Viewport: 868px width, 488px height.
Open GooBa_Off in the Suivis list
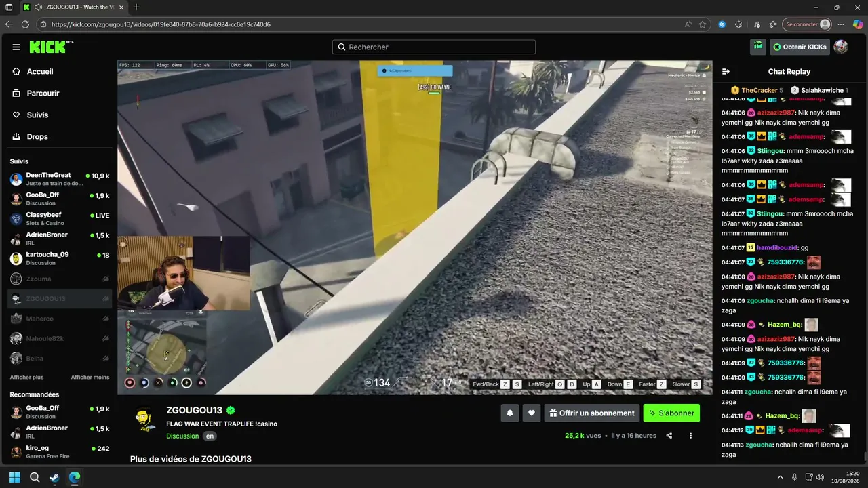tap(60, 199)
